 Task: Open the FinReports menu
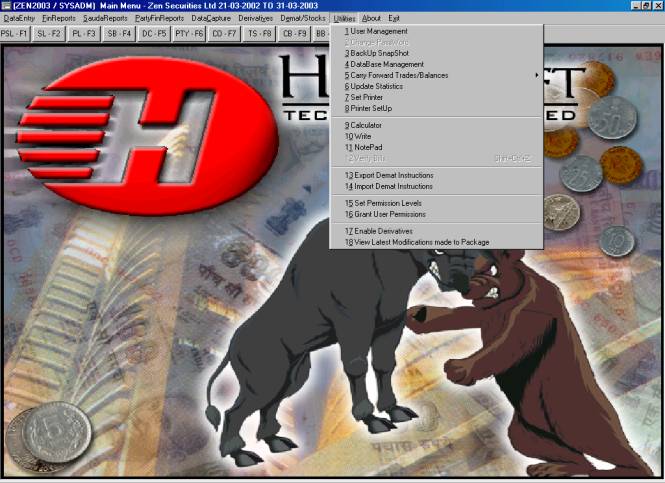click(x=58, y=18)
